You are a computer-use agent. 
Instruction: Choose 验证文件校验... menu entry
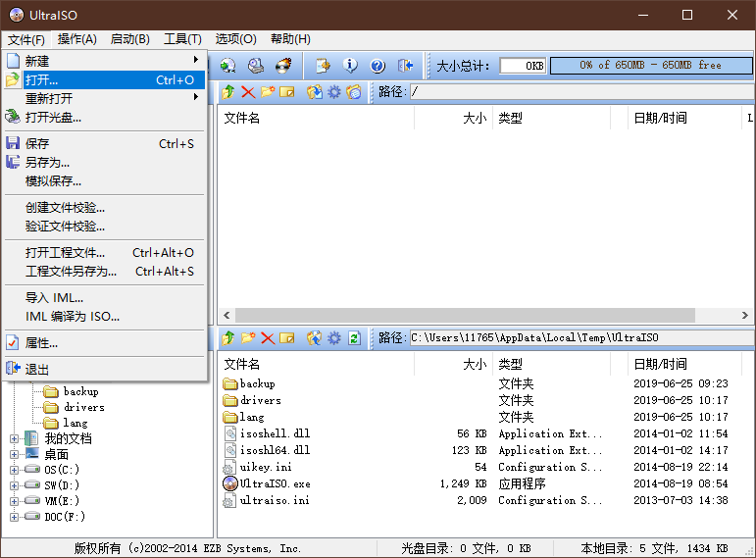[105, 227]
